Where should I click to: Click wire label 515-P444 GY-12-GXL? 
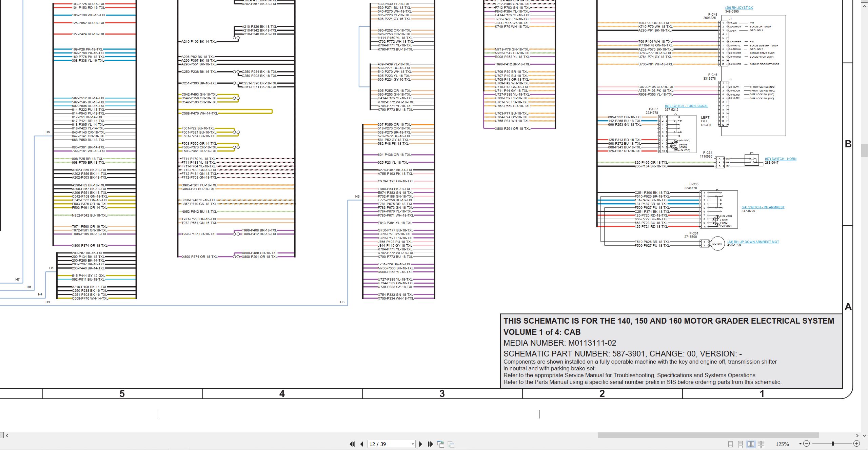click(x=88, y=276)
